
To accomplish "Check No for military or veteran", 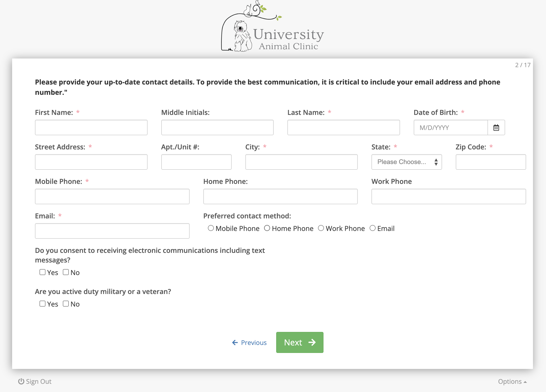I will (x=66, y=304).
